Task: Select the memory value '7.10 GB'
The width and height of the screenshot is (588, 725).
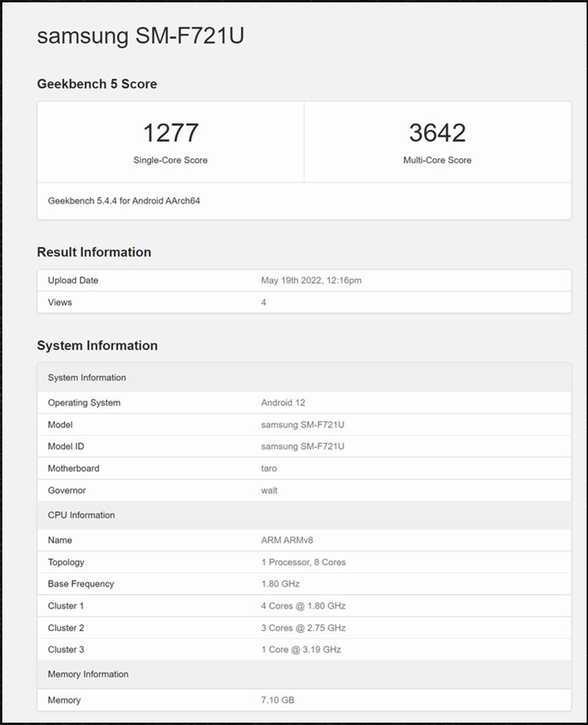Action: [277, 700]
